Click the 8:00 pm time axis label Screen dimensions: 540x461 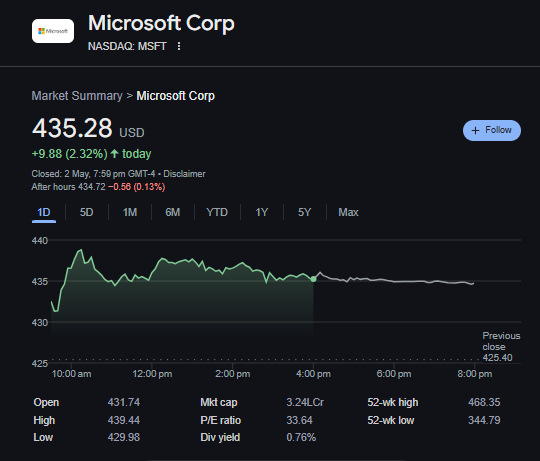click(x=475, y=374)
